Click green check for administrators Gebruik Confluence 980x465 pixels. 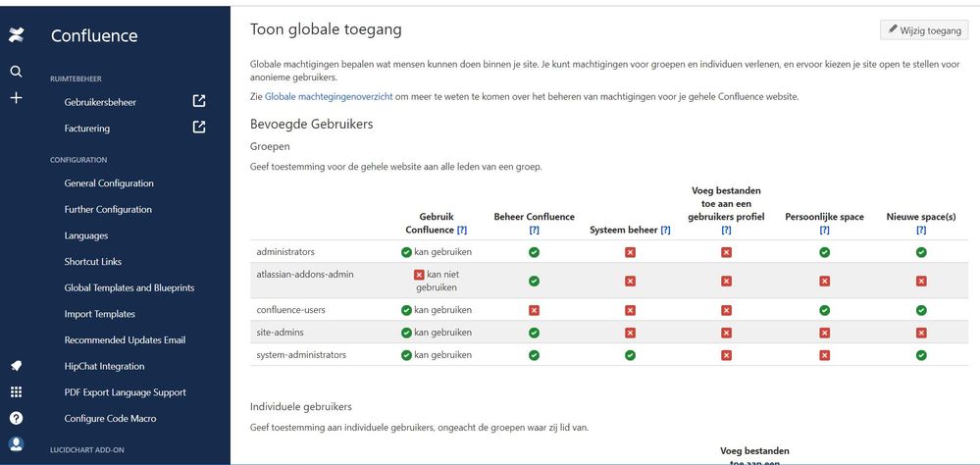406,252
